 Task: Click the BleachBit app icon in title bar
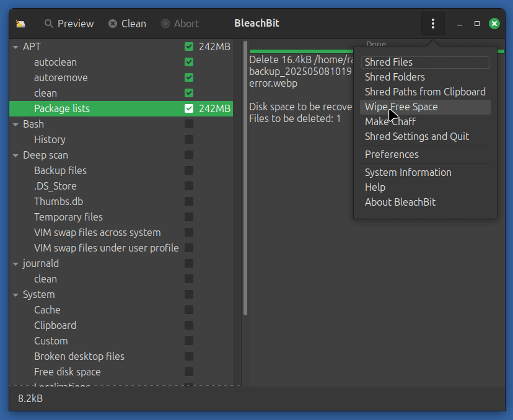[x=20, y=24]
